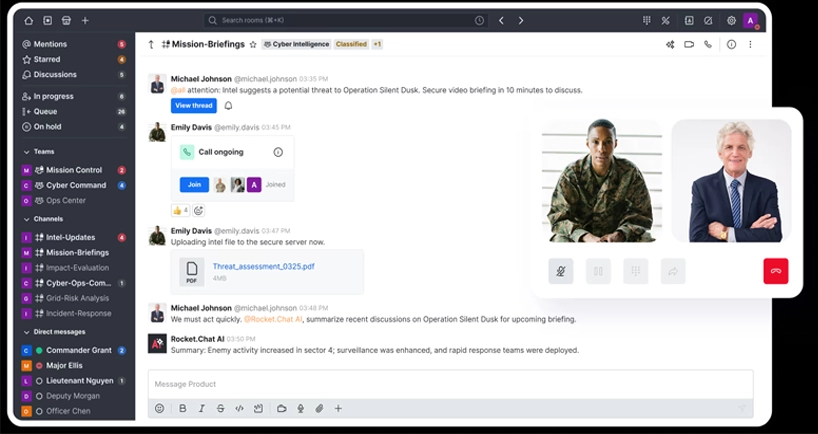Open Starred in sidebar

tap(74, 59)
